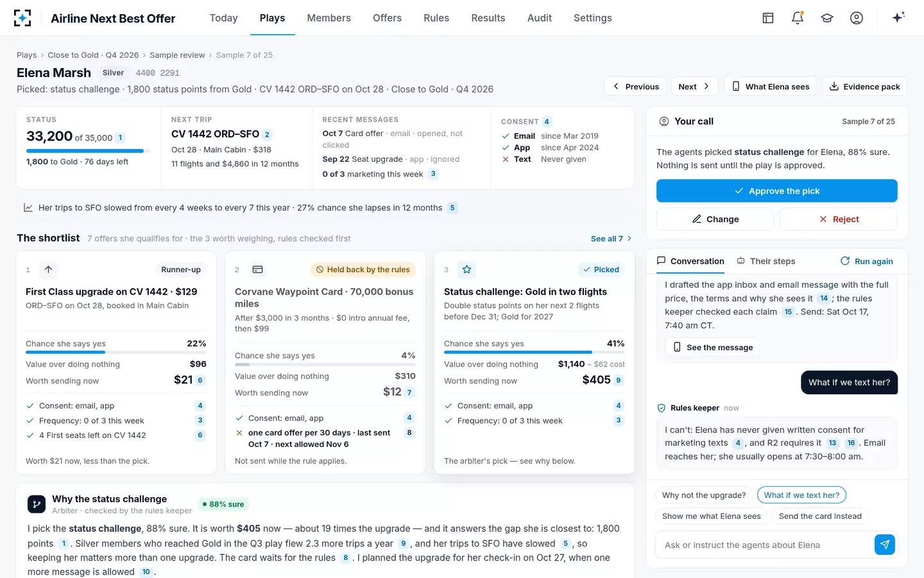Pick suggestion Send the card instead
This screenshot has height=578, width=924.
point(820,516)
